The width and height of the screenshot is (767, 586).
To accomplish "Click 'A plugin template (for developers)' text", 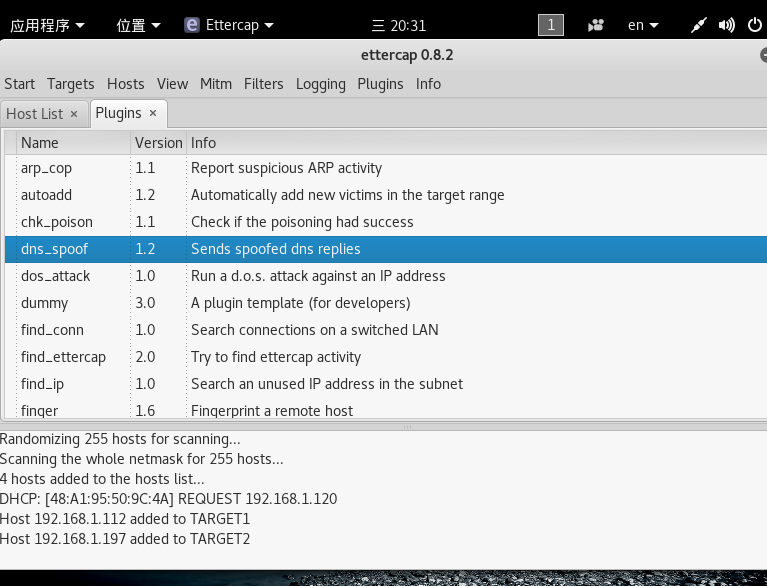I will pyautogui.click(x=300, y=303).
